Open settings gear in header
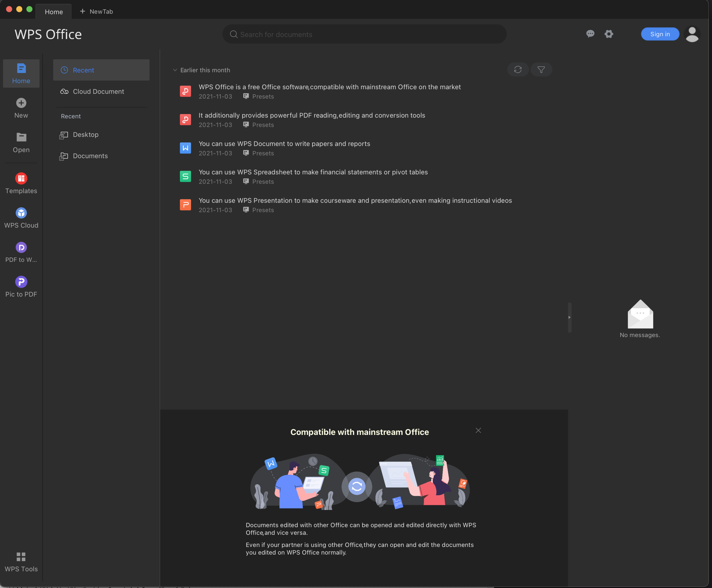 (609, 34)
